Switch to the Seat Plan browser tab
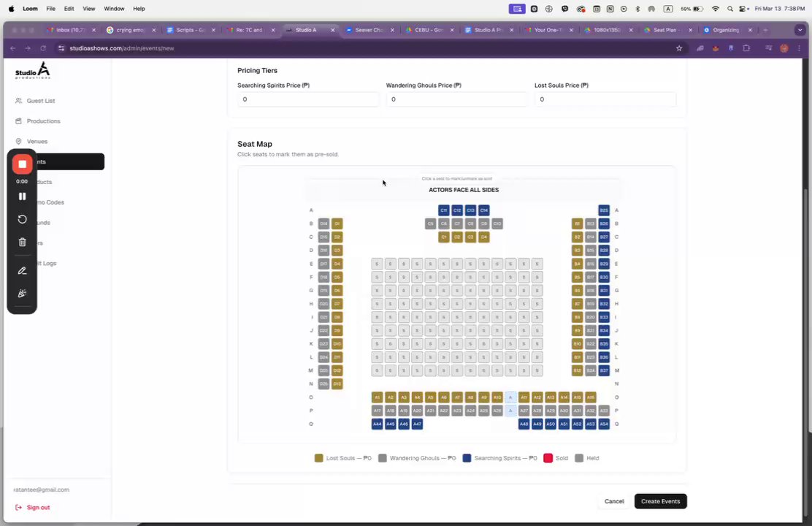 click(x=667, y=30)
